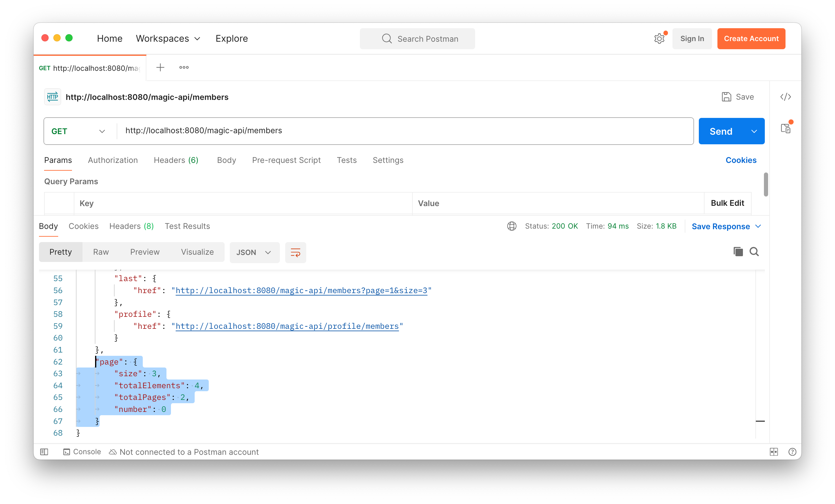
Task: Toggle two-pane view icon in status bar
Action: point(774,452)
